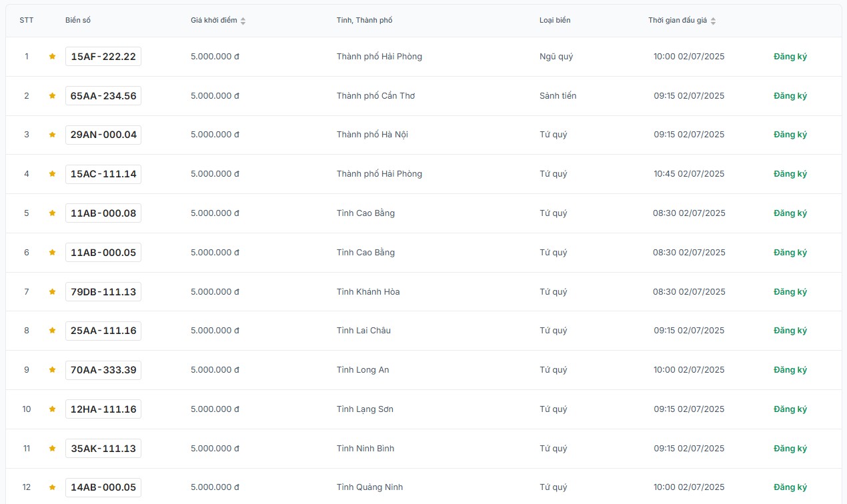Image resolution: width=847 pixels, height=504 pixels.
Task: Register for plate 35AK-111.13
Action: pyautogui.click(x=790, y=449)
